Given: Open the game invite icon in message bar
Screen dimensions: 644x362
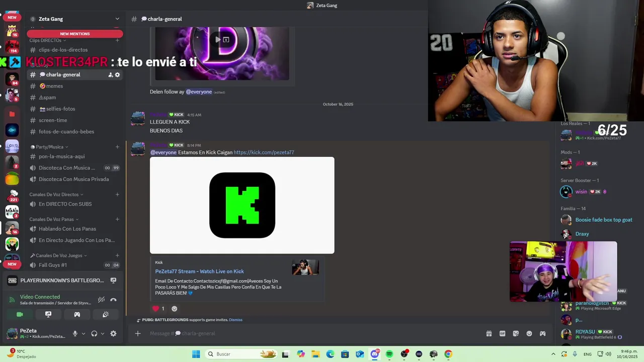Looking at the screenshot, I should coord(542,333).
